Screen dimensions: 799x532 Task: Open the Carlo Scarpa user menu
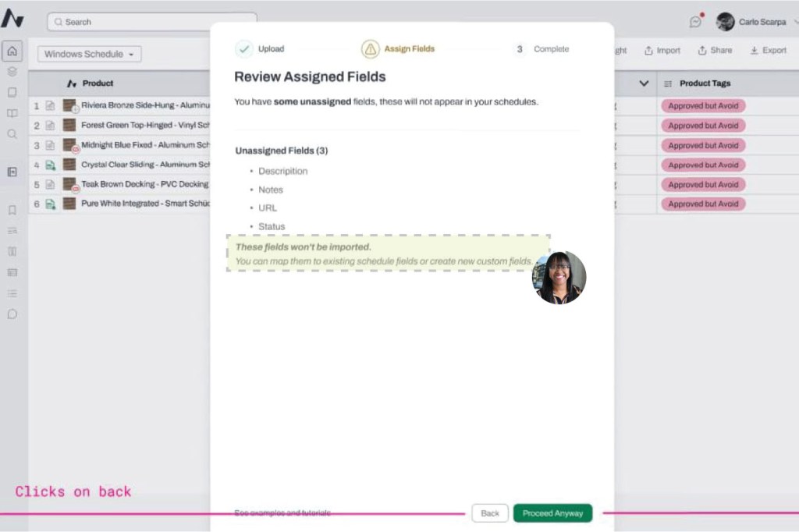753,22
